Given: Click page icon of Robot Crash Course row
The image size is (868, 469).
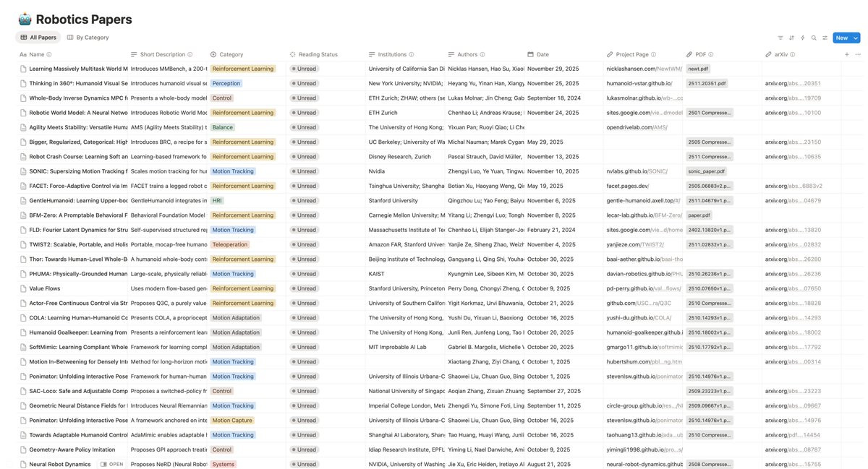Looking at the screenshot, I should tap(23, 156).
